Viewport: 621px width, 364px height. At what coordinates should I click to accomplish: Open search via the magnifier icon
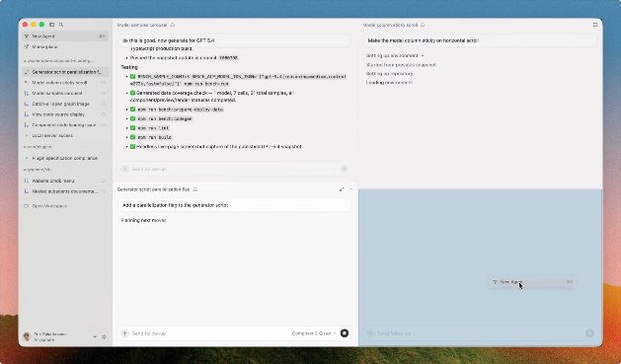61,25
